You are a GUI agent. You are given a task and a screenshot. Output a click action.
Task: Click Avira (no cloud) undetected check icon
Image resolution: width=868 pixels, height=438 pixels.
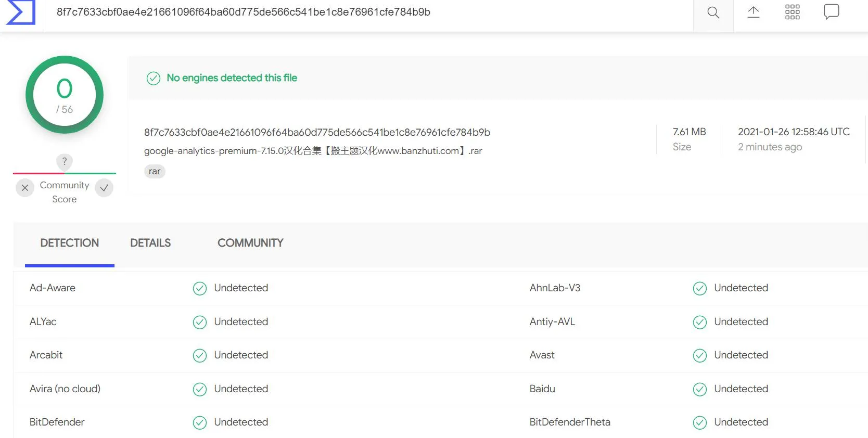[x=200, y=389]
